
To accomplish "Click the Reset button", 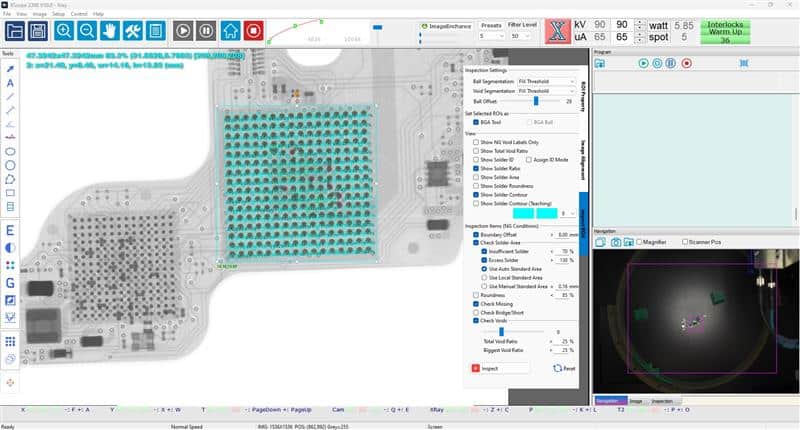I will [x=564, y=368].
